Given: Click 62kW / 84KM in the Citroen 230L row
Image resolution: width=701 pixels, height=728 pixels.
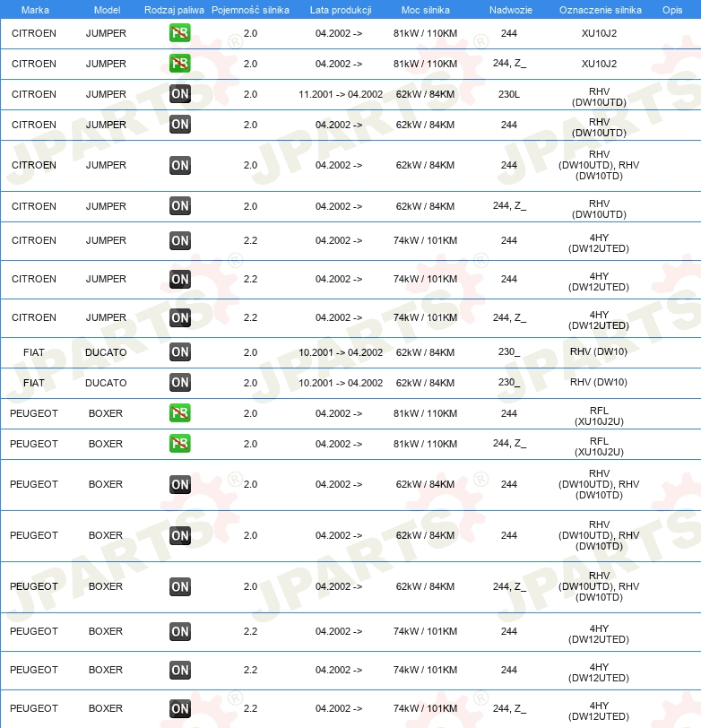Looking at the screenshot, I should (425, 94).
